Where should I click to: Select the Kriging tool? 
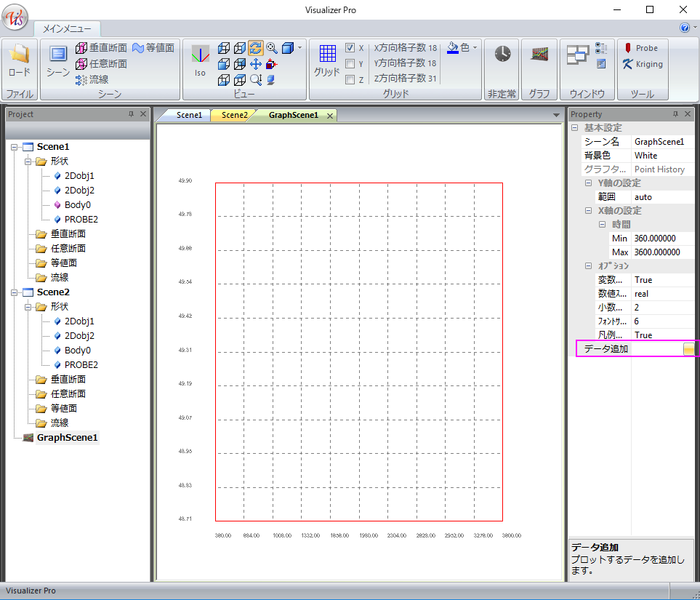pyautogui.click(x=642, y=64)
